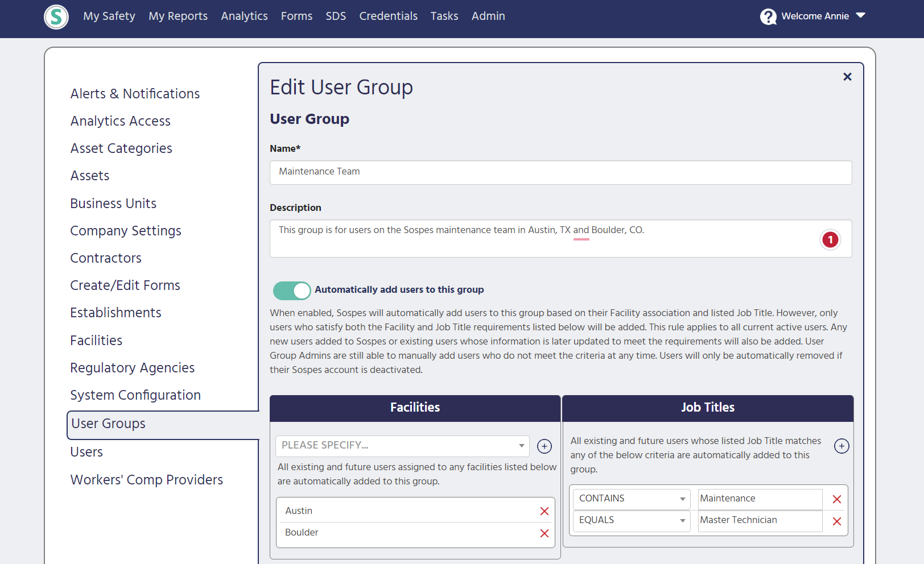Screen dimensions: 924x564
Task: Open the EQUALS operator dropdown
Action: click(x=632, y=521)
